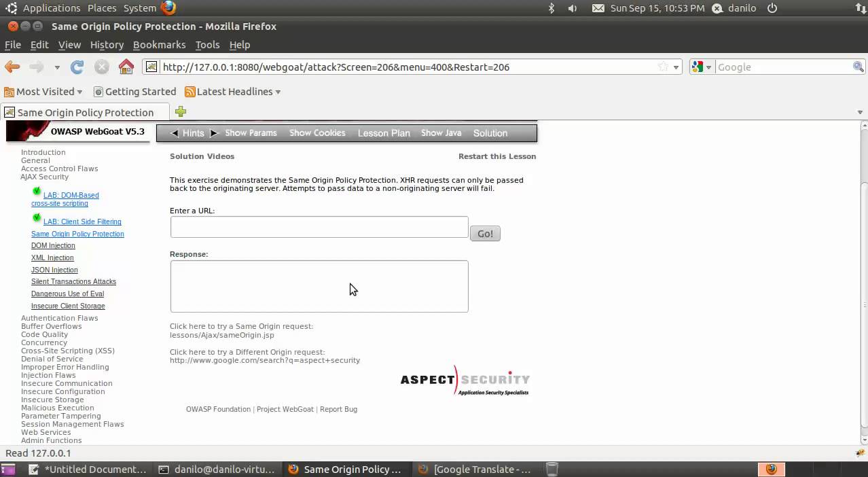Click the address bar URL field

408,67
